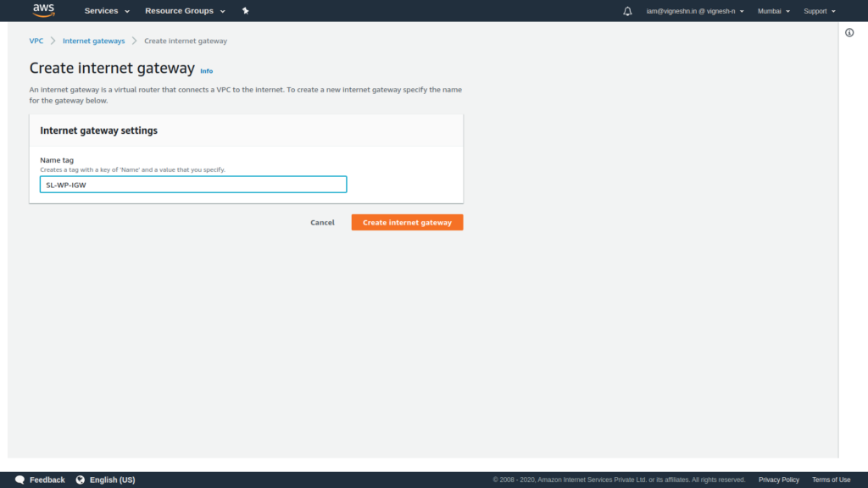Open the Info link beside the title
Image resolution: width=868 pixels, height=488 pixels.
point(207,71)
